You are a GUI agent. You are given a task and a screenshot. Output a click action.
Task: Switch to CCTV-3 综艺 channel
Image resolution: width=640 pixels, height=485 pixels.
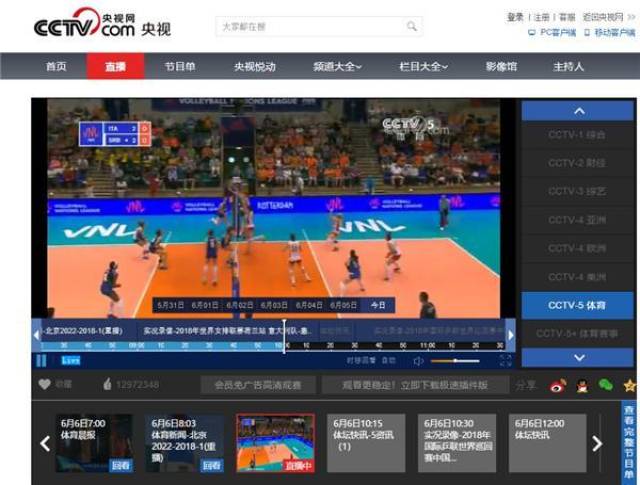577,191
